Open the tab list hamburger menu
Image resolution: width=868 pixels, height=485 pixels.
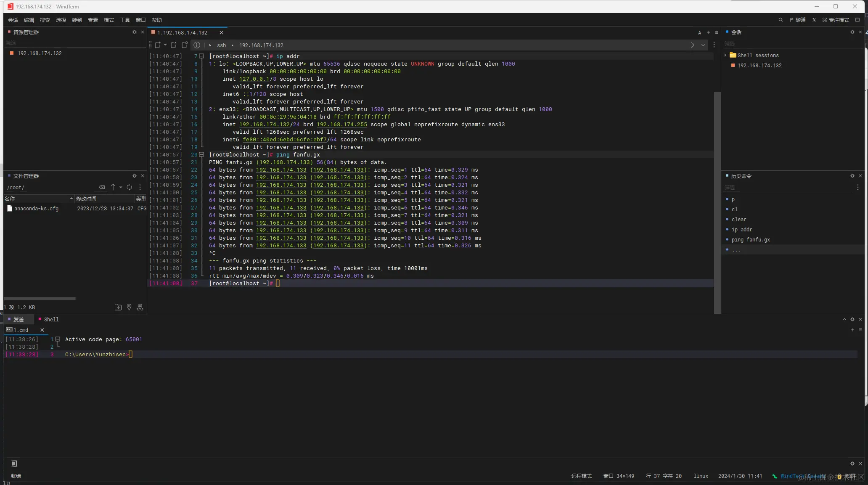click(x=717, y=32)
